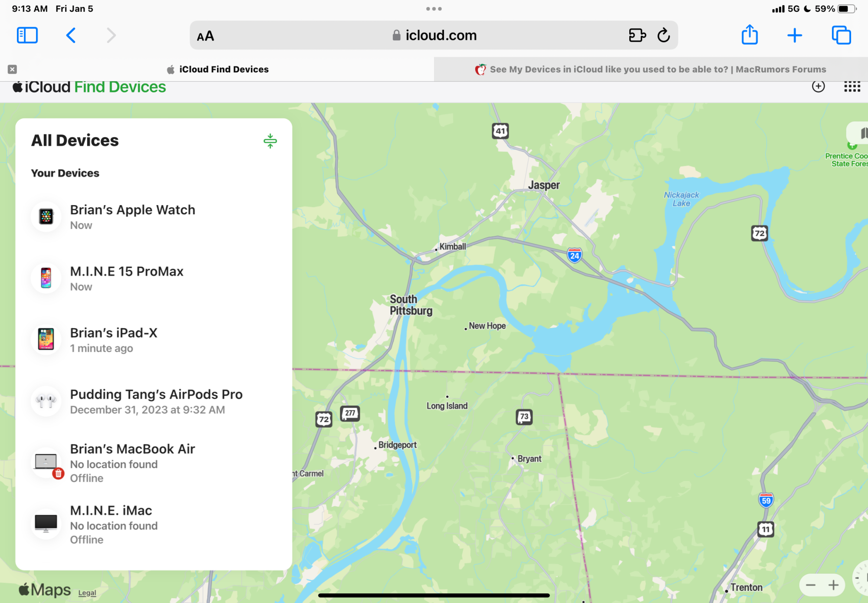
Task: Tap the Interstate 59 shield on map
Action: click(x=766, y=500)
